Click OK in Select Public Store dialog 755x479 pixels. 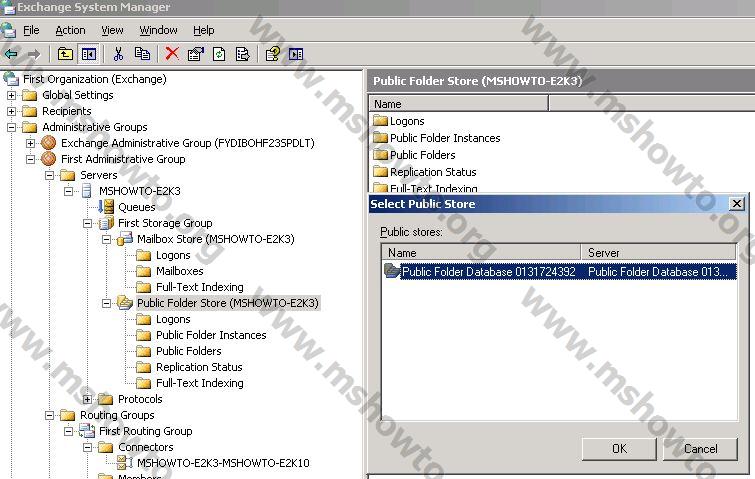(x=619, y=449)
